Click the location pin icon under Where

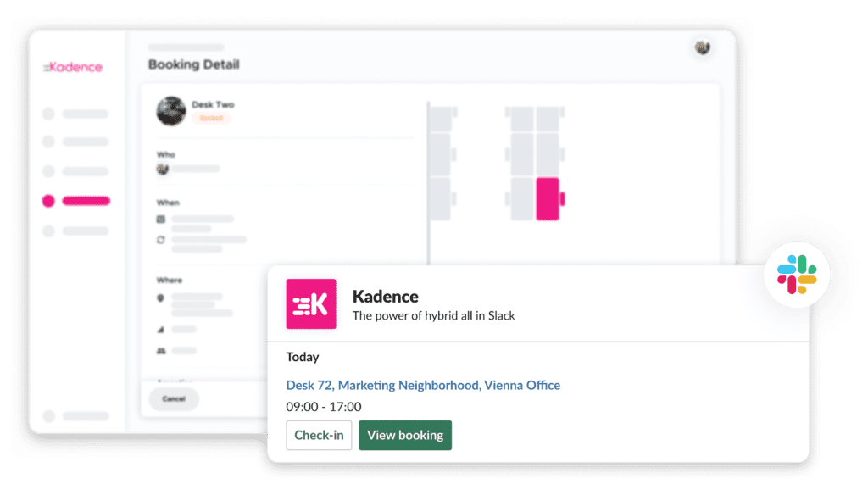[x=160, y=298]
